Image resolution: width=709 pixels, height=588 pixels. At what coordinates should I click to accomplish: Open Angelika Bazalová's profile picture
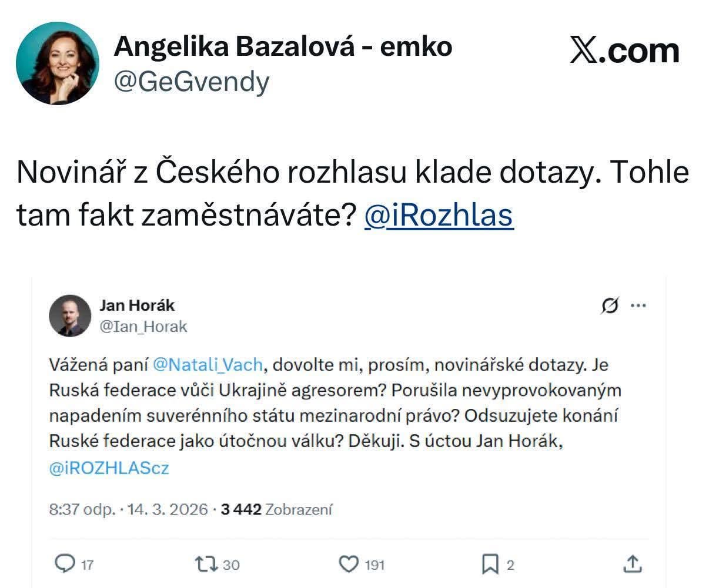(x=58, y=63)
